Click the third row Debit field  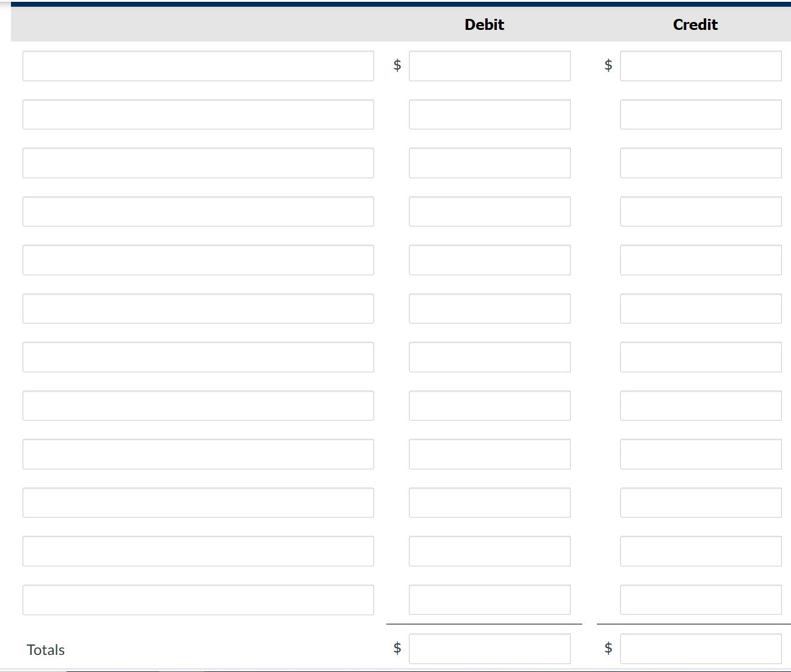click(x=489, y=163)
